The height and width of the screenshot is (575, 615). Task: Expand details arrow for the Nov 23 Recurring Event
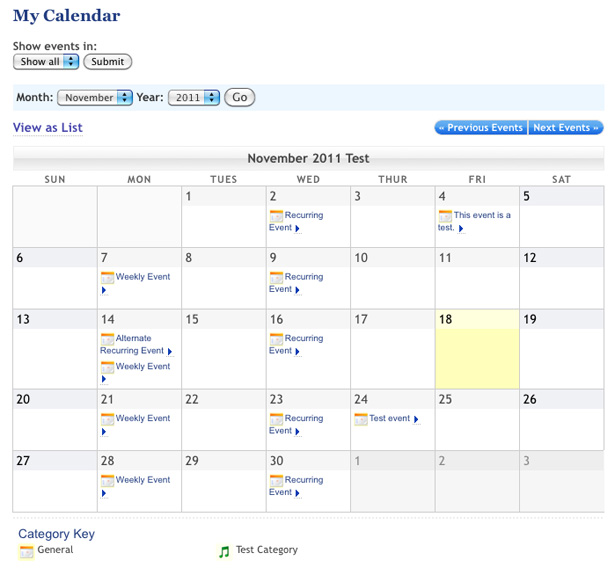click(x=297, y=431)
